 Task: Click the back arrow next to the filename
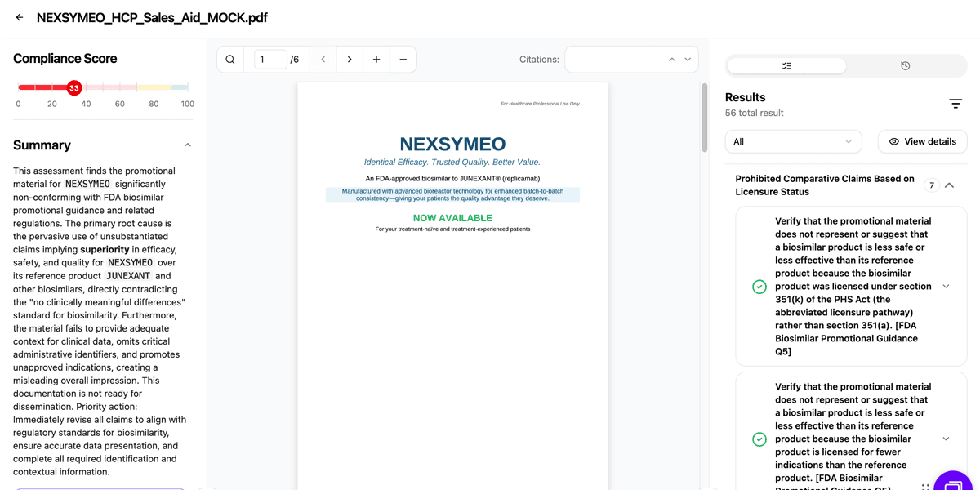tap(18, 16)
